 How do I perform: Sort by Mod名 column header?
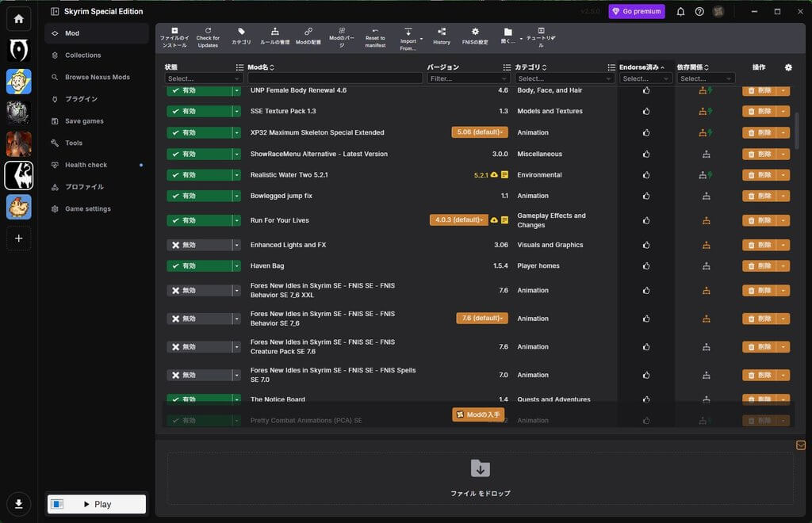click(x=260, y=67)
